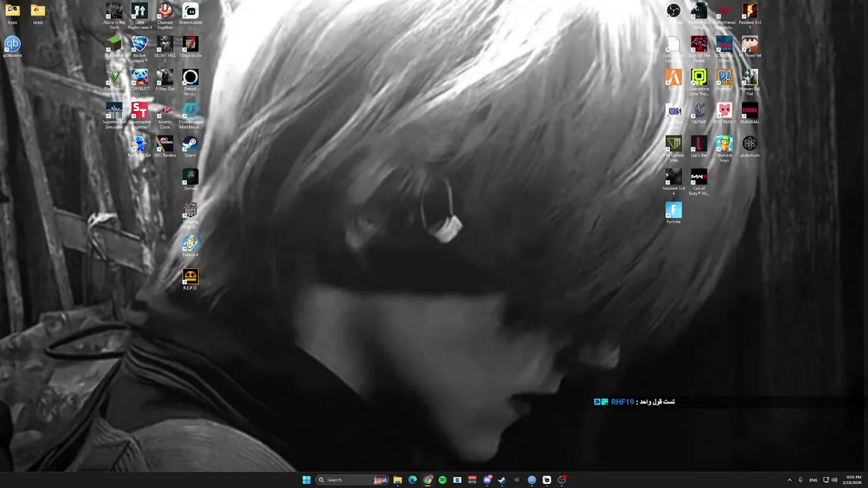Open the Windows Start menu
Screen dimensions: 868x488
pyautogui.click(x=307, y=480)
